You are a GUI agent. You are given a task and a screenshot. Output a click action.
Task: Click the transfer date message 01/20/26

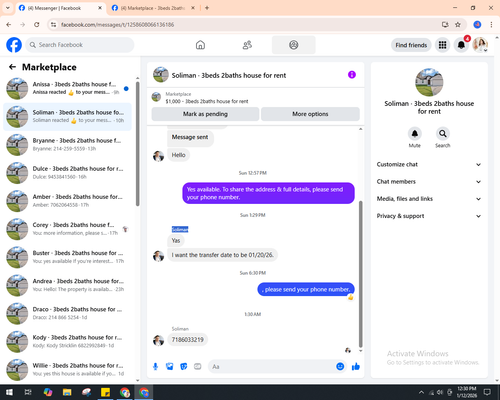[222, 255]
